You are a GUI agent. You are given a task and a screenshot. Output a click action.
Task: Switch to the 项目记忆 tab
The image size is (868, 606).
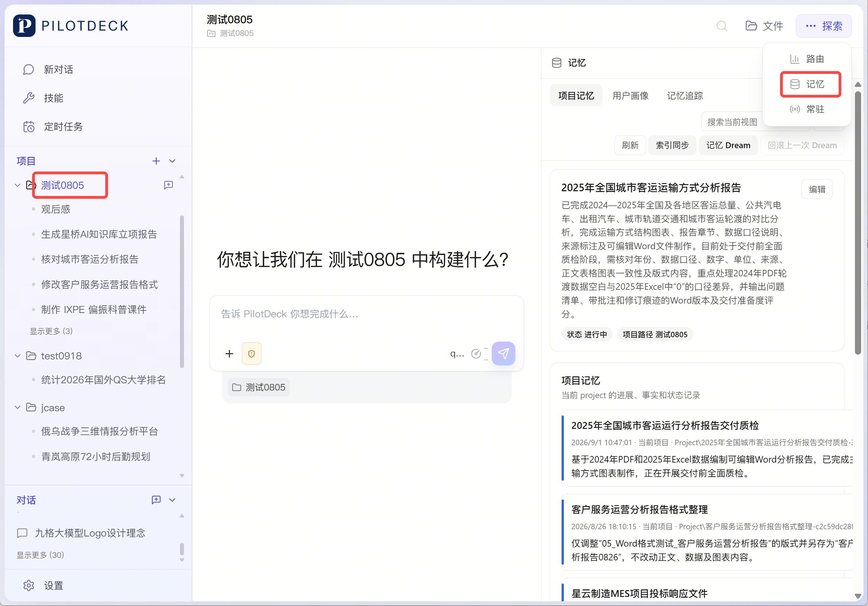576,96
